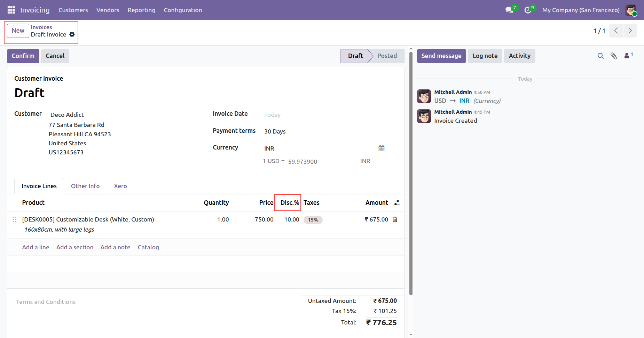The height and width of the screenshot is (338, 644).
Task: Open the Configuration menu
Action: [x=183, y=10]
